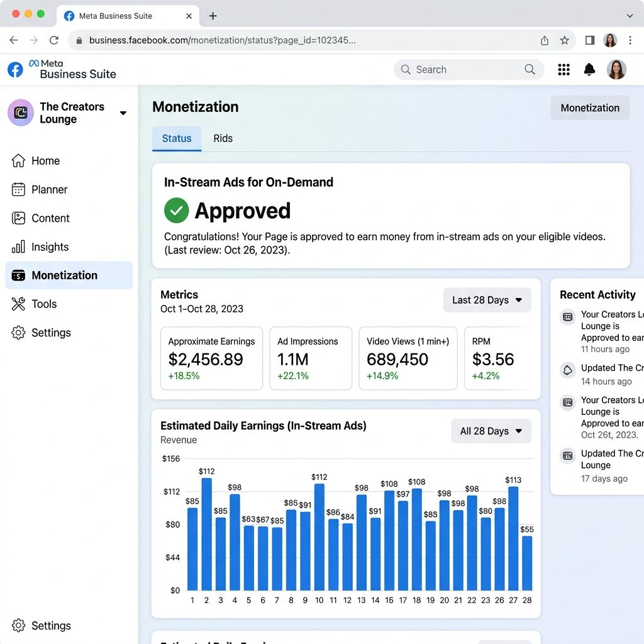Open the apps grid menu icon
The height and width of the screenshot is (644, 644).
click(x=563, y=69)
